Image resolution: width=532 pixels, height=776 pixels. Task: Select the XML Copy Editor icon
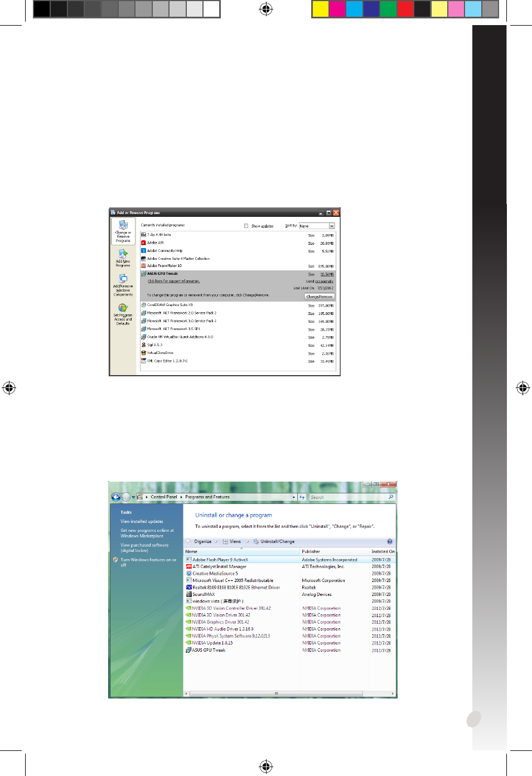(x=143, y=361)
